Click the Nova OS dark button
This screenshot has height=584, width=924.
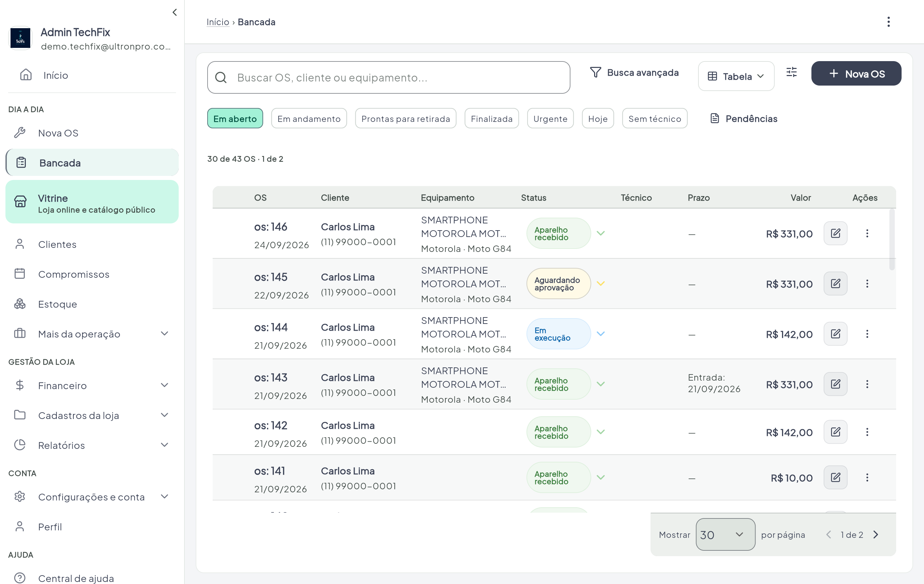point(856,73)
